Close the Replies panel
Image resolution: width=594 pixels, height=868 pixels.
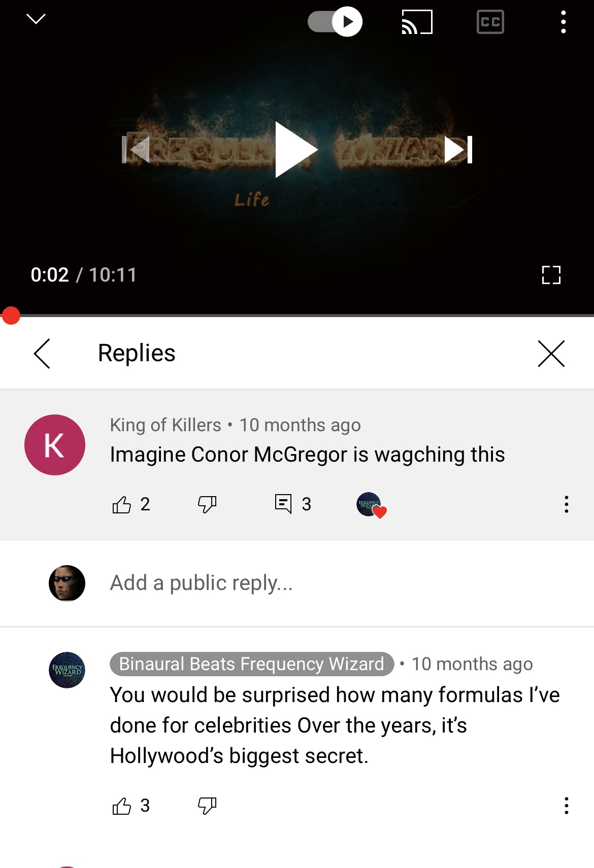click(551, 354)
